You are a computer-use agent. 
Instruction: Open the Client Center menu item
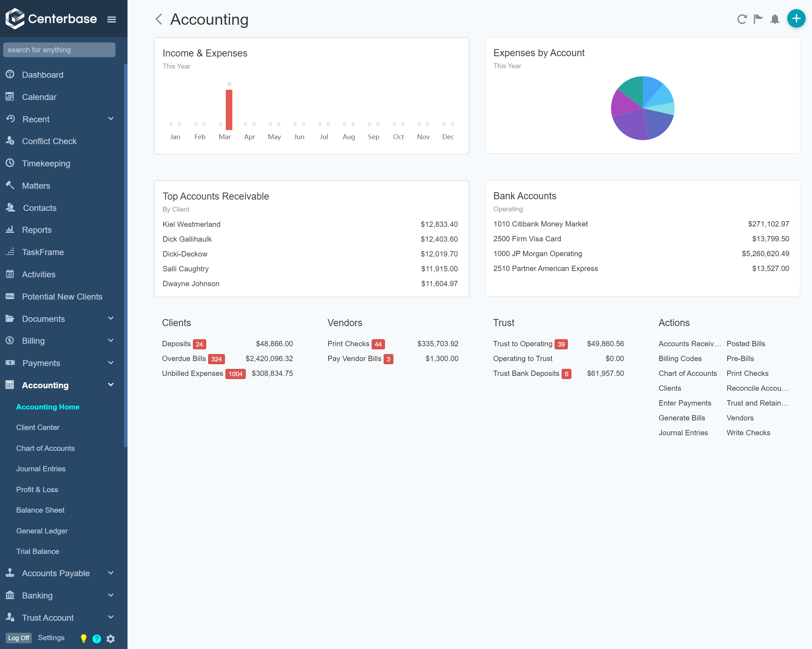coord(38,427)
